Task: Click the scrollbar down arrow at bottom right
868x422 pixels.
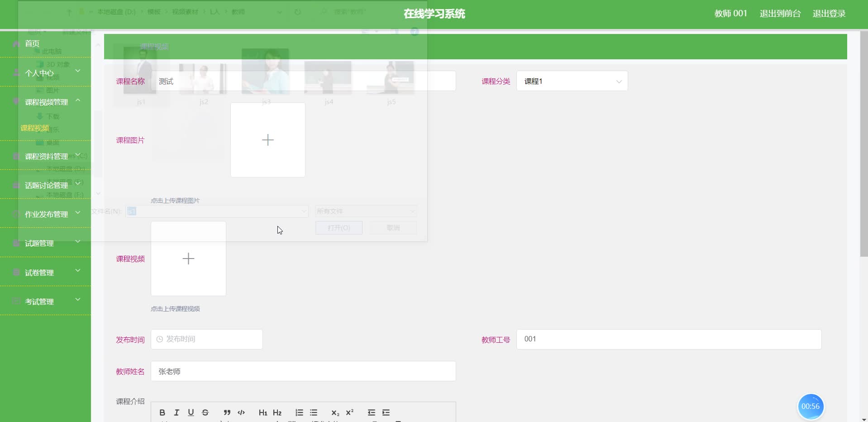Action: pyautogui.click(x=864, y=419)
